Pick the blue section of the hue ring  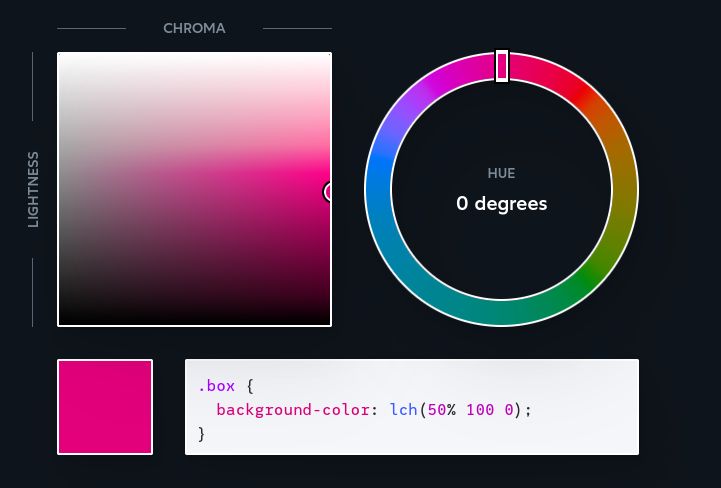[379, 188]
